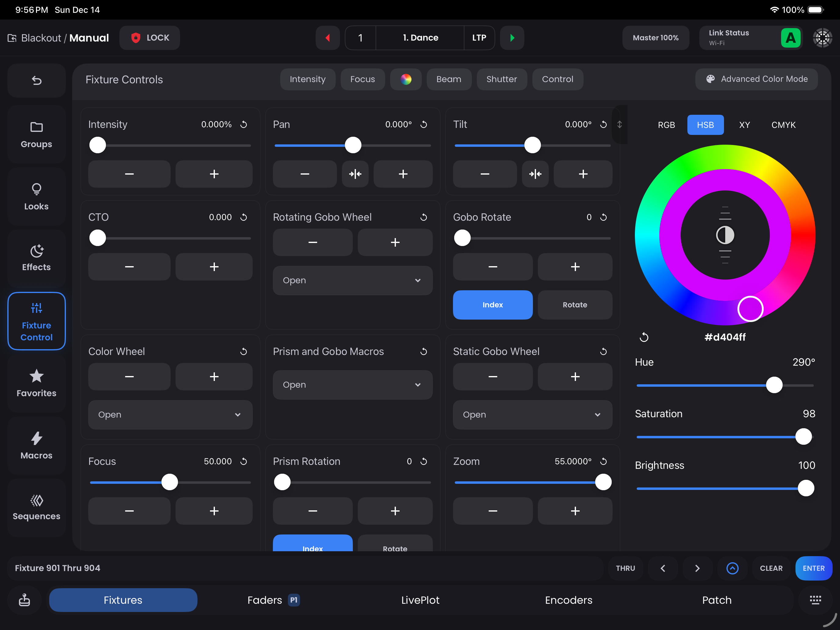
Task: Toggle the LOCK control
Action: (149, 38)
